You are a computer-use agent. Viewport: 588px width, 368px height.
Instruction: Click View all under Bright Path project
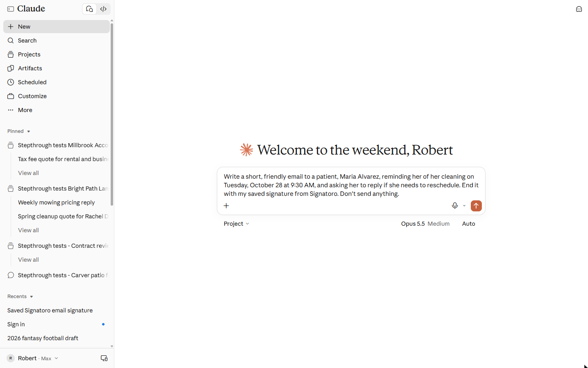(28, 230)
